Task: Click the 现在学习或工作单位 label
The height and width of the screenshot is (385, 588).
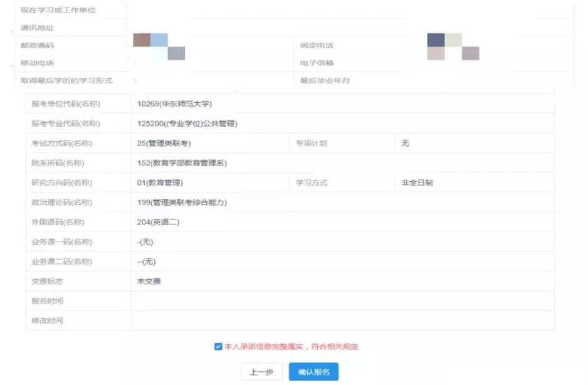Action: point(58,10)
